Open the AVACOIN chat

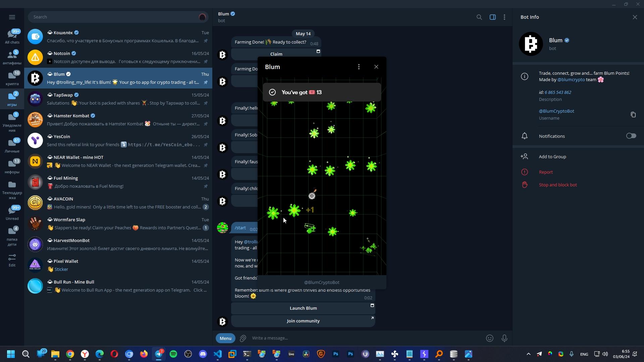[118, 203]
